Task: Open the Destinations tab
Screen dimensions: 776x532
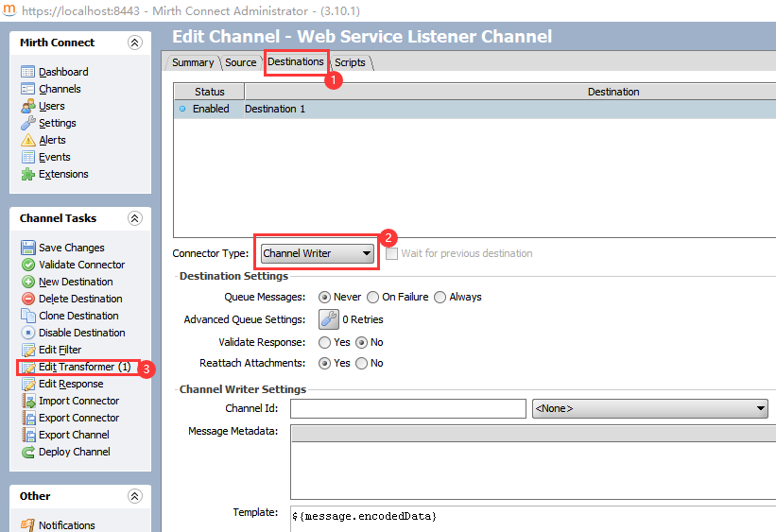Action: coord(296,61)
